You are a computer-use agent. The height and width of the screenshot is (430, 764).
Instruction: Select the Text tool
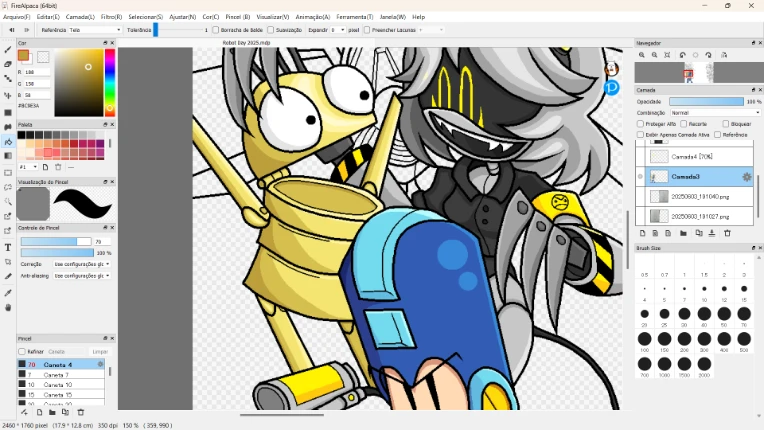point(8,247)
